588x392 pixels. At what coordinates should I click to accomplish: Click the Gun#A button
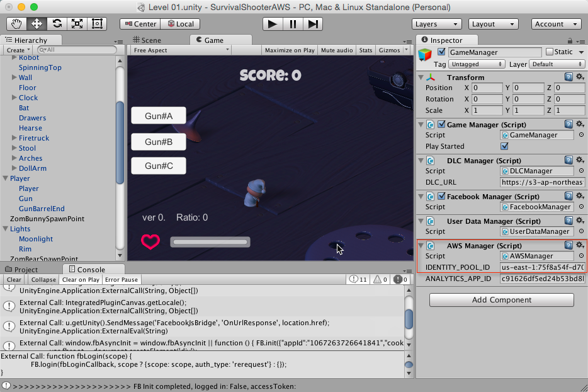159,116
